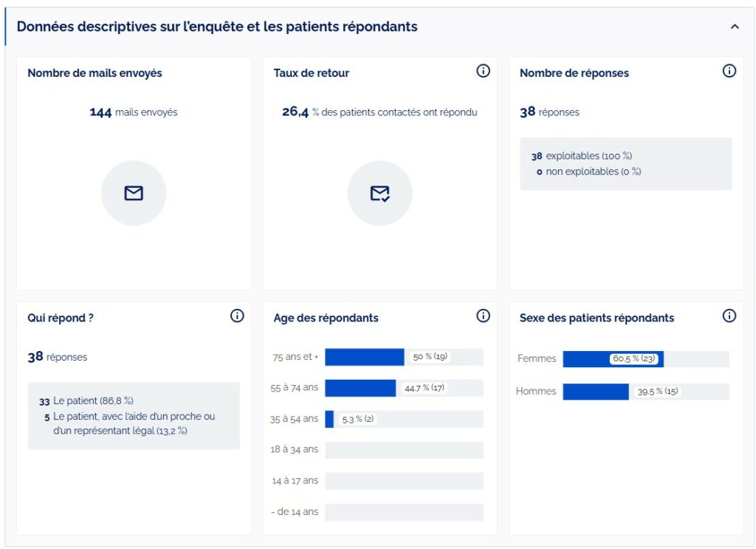Select the 55 à 74 ans bar
756x549 pixels.
pos(360,388)
